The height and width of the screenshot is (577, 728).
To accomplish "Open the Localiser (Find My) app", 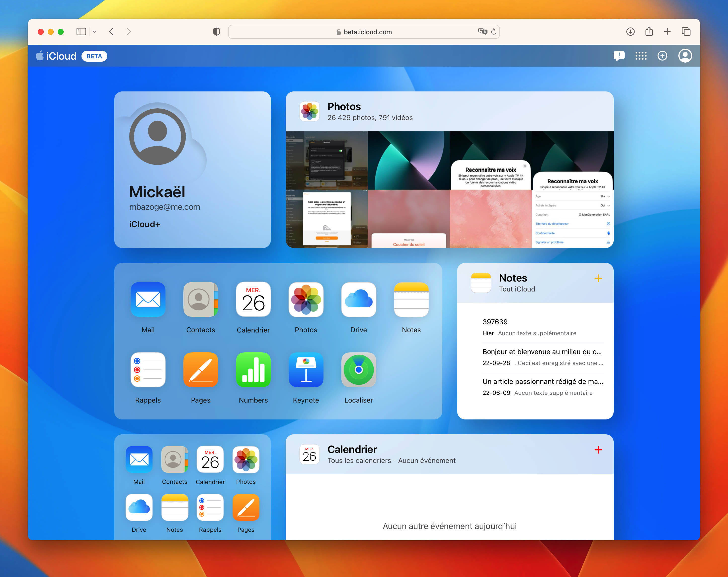I will click(x=358, y=370).
